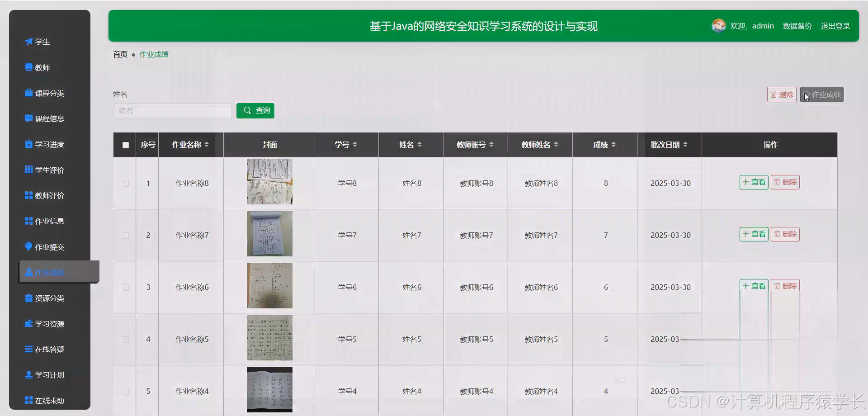Screen dimensions: 868x416
Task: Sort the 成绩 column using its arrows
Action: coord(613,145)
